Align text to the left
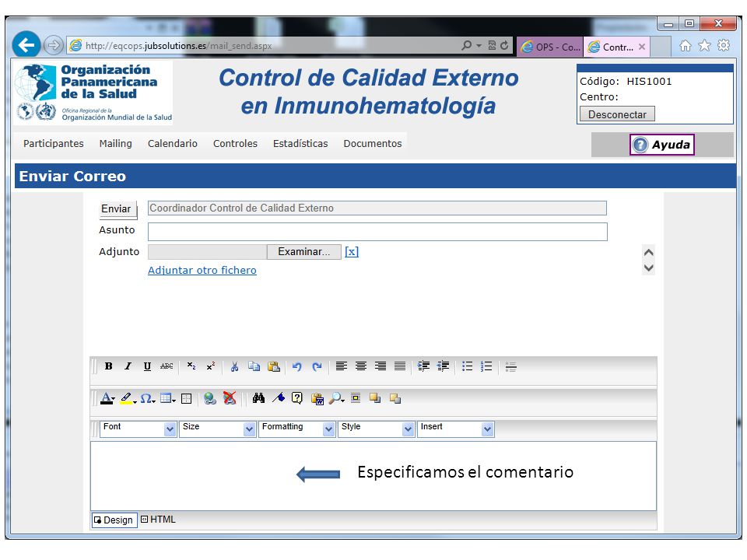This screenshot has height=560, width=747. point(341,366)
